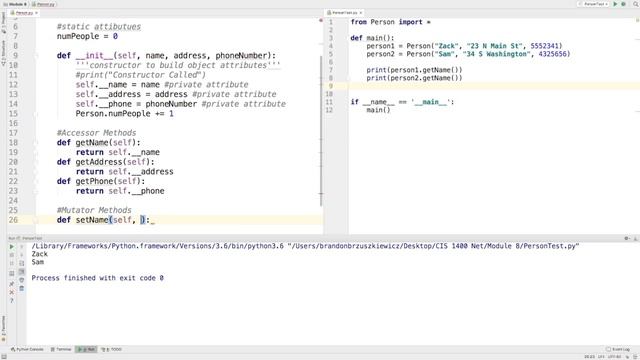
Task: Select the Run tool window tab
Action: pos(87,349)
